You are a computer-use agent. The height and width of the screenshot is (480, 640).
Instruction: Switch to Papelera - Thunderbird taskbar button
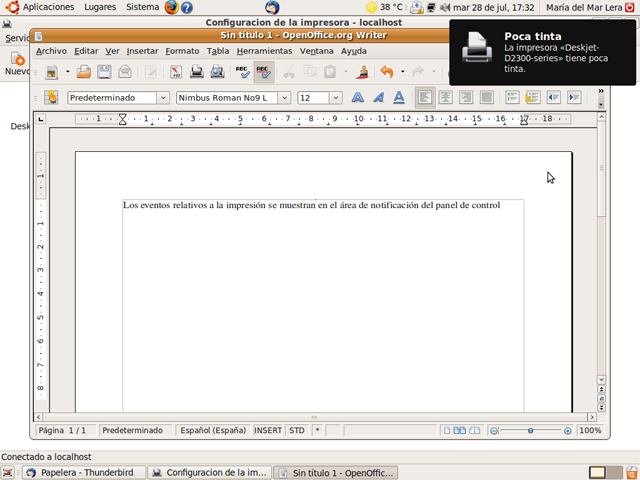[83, 472]
